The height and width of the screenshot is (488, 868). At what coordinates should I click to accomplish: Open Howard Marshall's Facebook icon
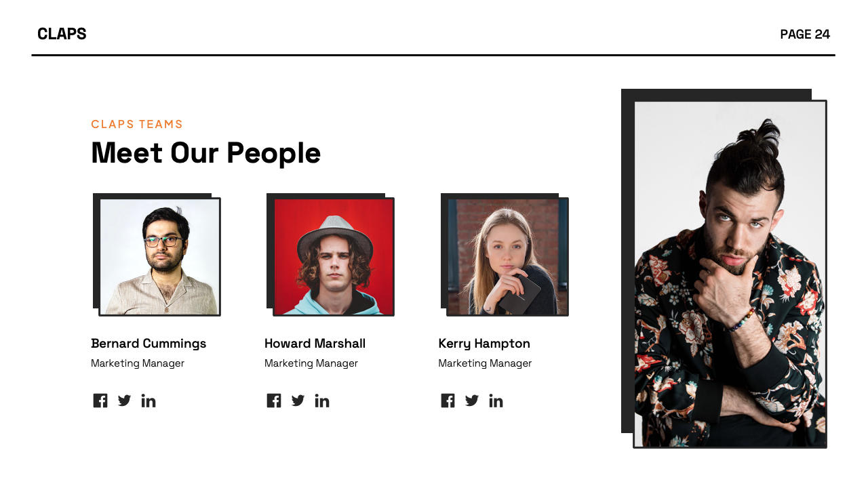pyautogui.click(x=274, y=401)
